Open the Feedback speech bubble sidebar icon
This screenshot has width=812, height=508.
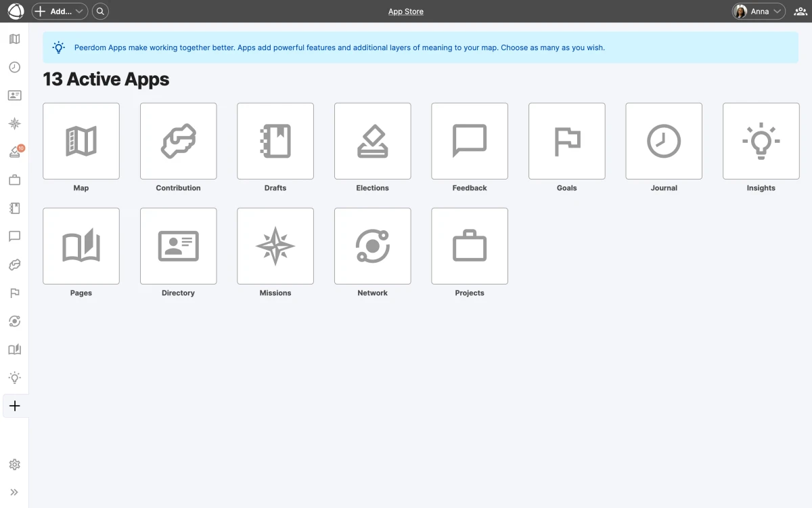click(14, 236)
